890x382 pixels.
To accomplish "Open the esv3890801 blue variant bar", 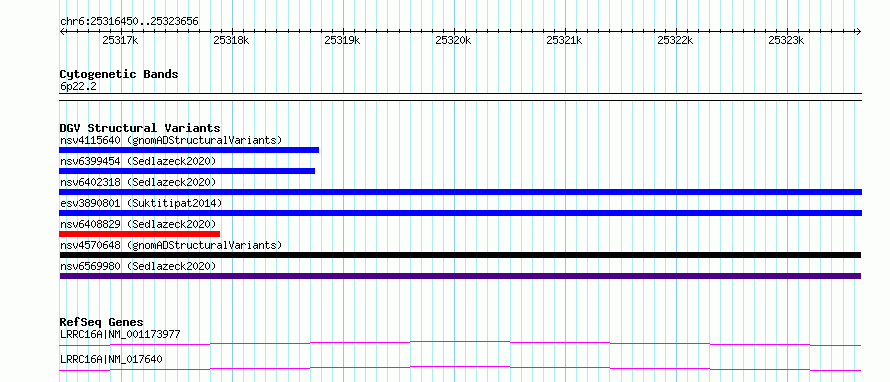I will coord(460,213).
